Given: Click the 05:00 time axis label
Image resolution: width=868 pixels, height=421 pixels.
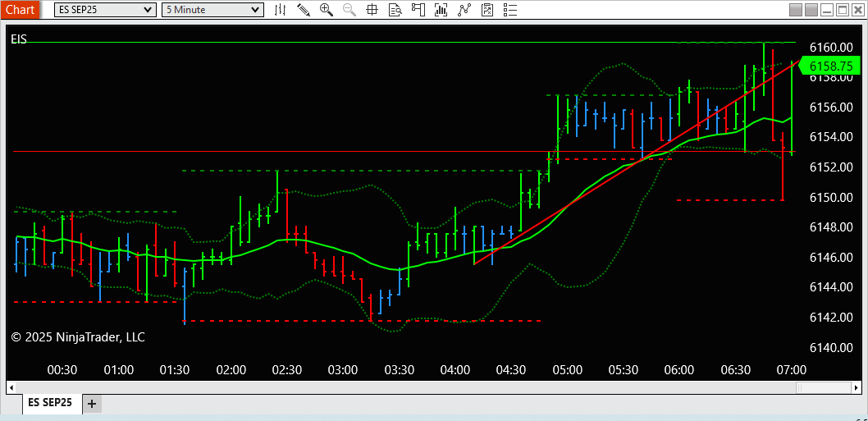Looking at the screenshot, I should pyautogui.click(x=567, y=369).
